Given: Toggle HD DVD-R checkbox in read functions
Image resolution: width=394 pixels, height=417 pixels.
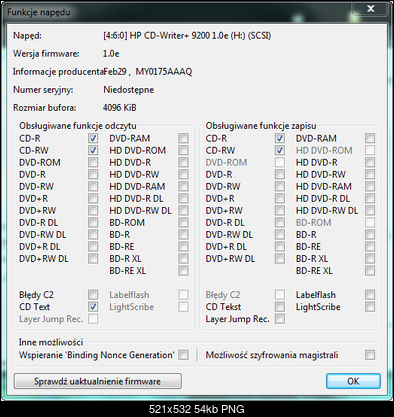Looking at the screenshot, I should [183, 162].
